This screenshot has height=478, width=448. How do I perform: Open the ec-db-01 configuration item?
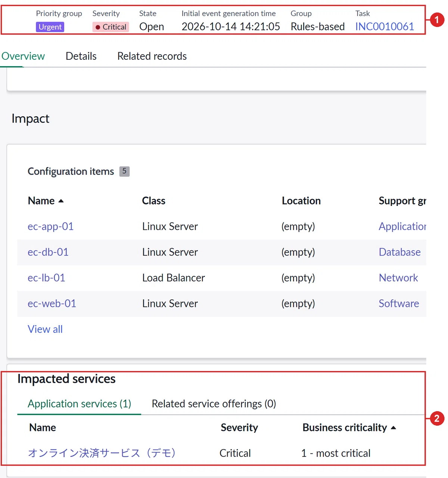pos(48,252)
